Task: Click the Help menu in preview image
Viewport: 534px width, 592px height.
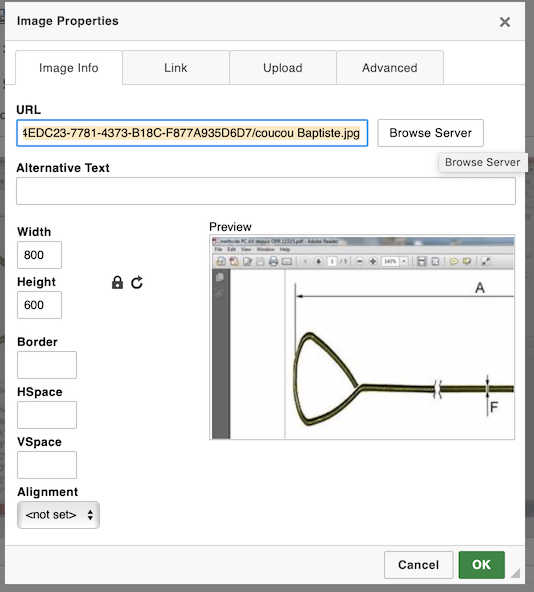Action: [285, 250]
